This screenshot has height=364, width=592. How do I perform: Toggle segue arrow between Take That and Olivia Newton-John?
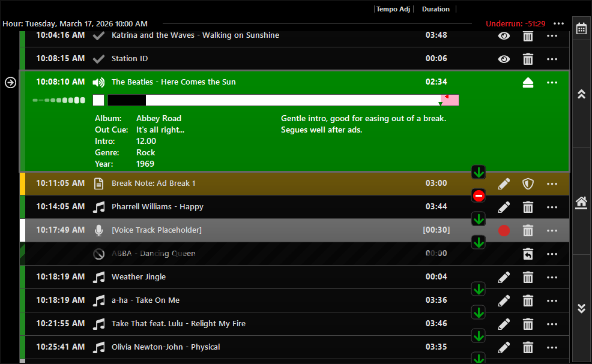pyautogui.click(x=479, y=336)
